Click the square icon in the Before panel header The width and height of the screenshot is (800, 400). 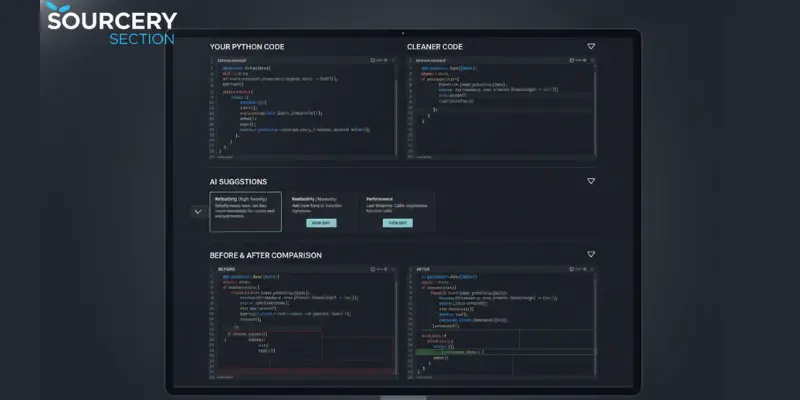[x=373, y=269]
